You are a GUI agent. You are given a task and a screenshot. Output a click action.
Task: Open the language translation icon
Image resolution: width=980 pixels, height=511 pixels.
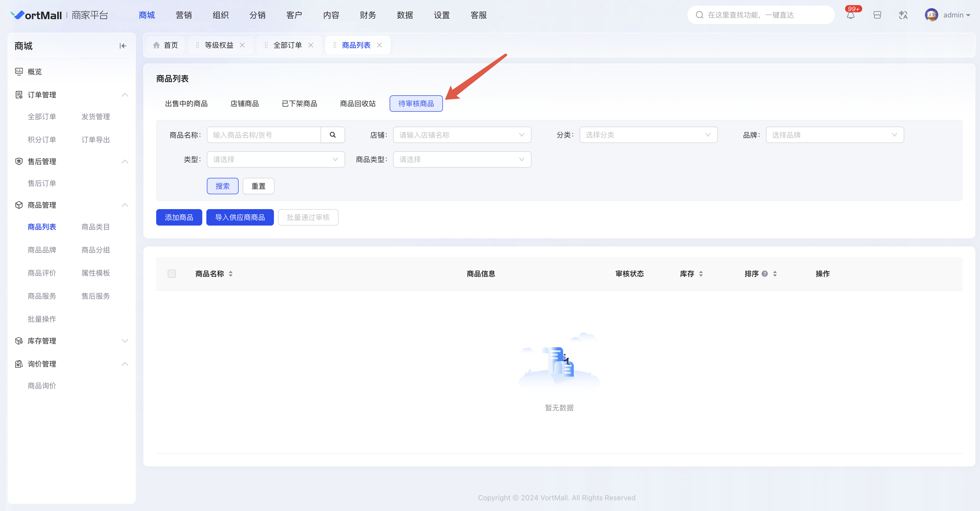[x=903, y=15]
